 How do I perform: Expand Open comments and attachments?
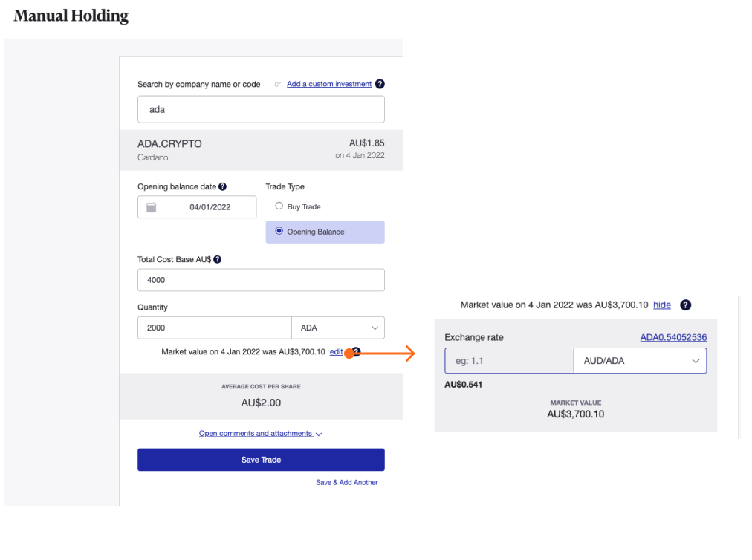260,434
